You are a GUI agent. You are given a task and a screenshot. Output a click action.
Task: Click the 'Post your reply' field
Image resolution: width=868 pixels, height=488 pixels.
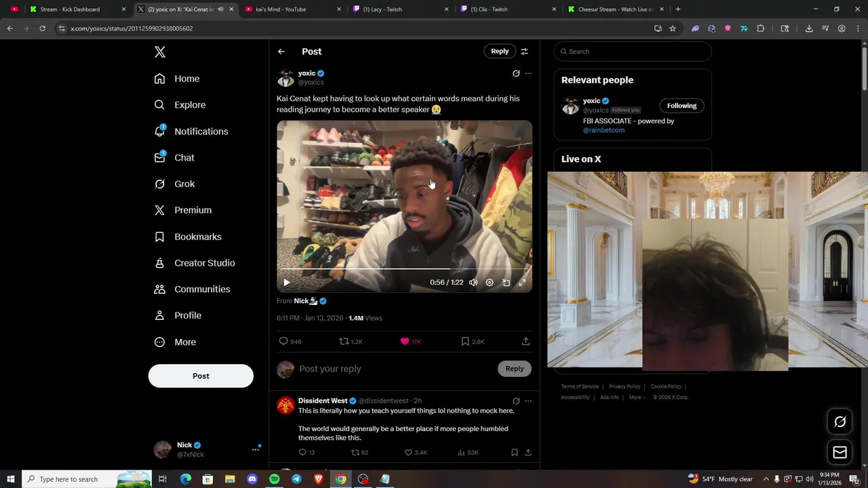397,369
